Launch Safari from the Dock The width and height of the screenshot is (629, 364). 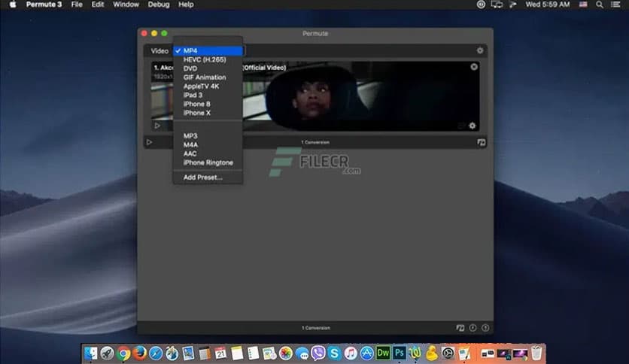coord(156,353)
